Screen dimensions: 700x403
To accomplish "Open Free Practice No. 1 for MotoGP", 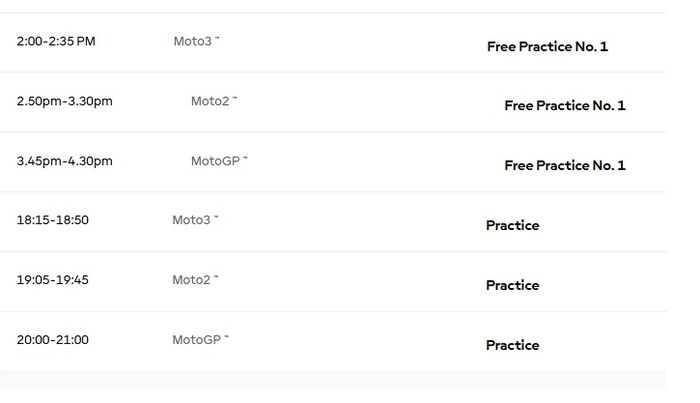I will point(564,165).
